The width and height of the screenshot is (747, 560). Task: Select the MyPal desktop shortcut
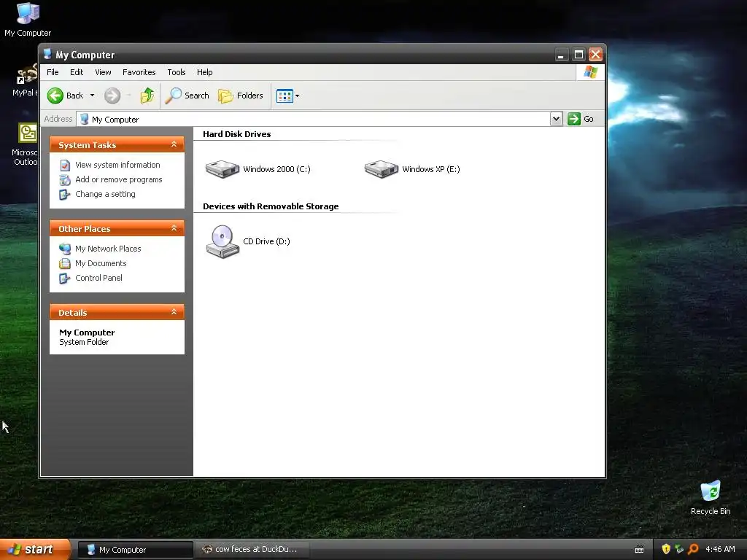25,80
